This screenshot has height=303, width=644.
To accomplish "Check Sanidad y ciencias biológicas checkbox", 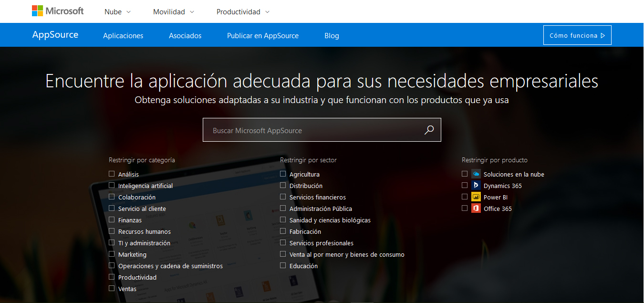I will (x=283, y=219).
